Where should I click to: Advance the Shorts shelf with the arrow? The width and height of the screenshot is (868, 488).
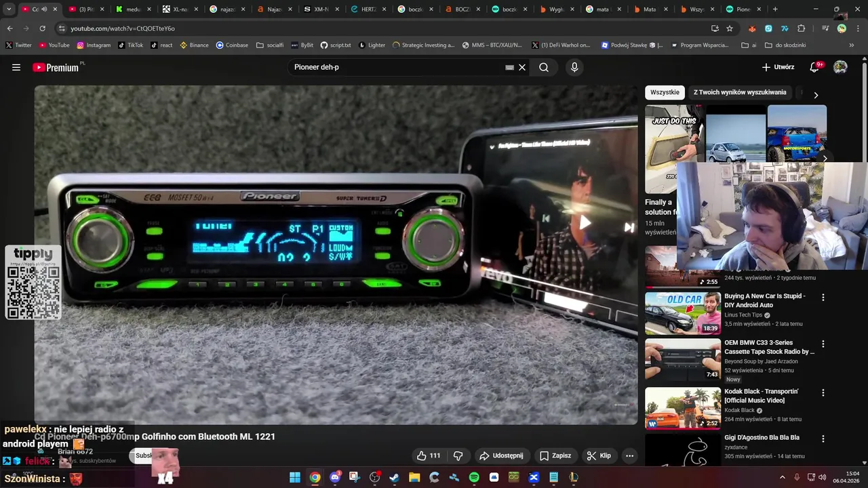click(x=825, y=159)
